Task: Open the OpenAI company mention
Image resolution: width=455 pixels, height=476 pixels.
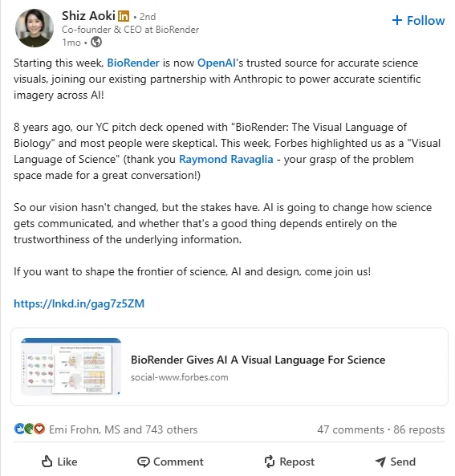Action: click(x=217, y=63)
